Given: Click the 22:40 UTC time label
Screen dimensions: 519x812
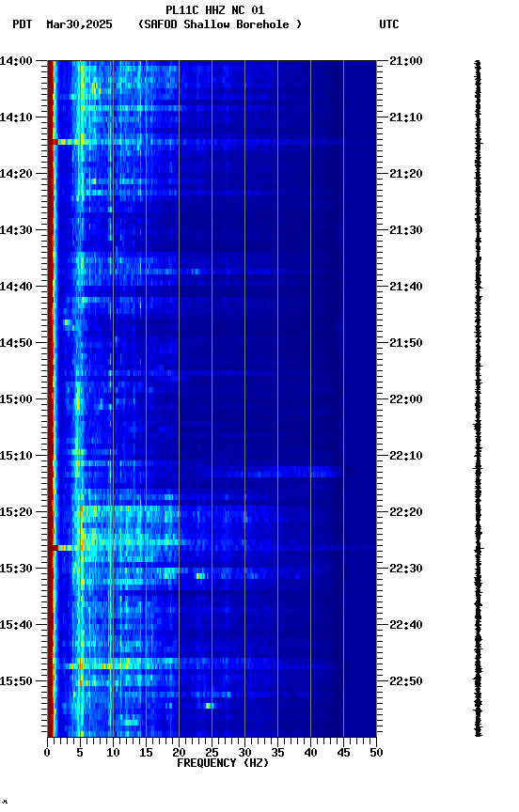Looking at the screenshot, I should pyautogui.click(x=406, y=625).
